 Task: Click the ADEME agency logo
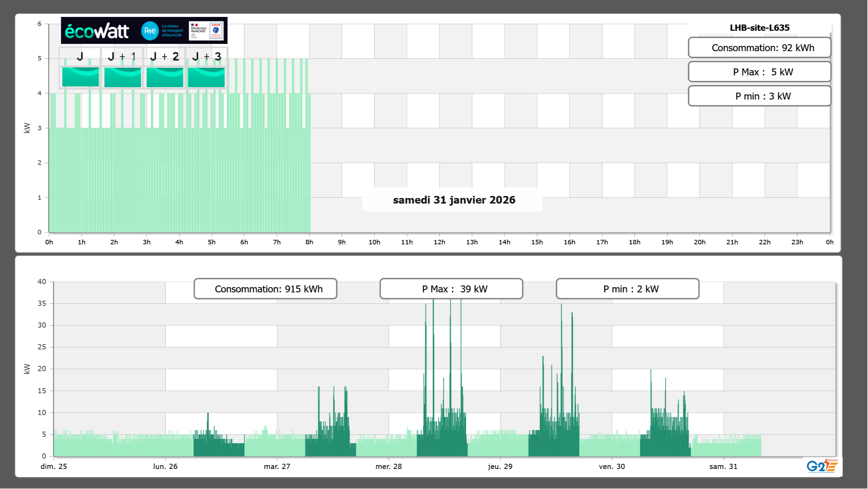point(216,30)
